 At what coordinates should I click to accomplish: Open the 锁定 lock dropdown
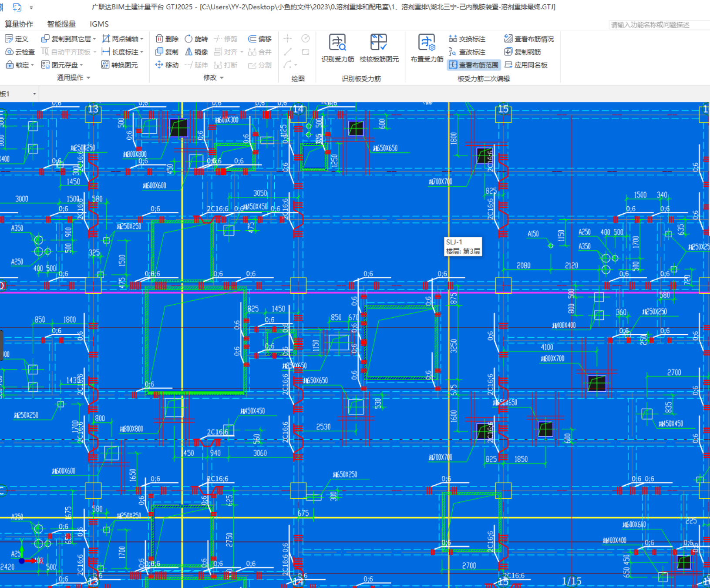pyautogui.click(x=32, y=65)
